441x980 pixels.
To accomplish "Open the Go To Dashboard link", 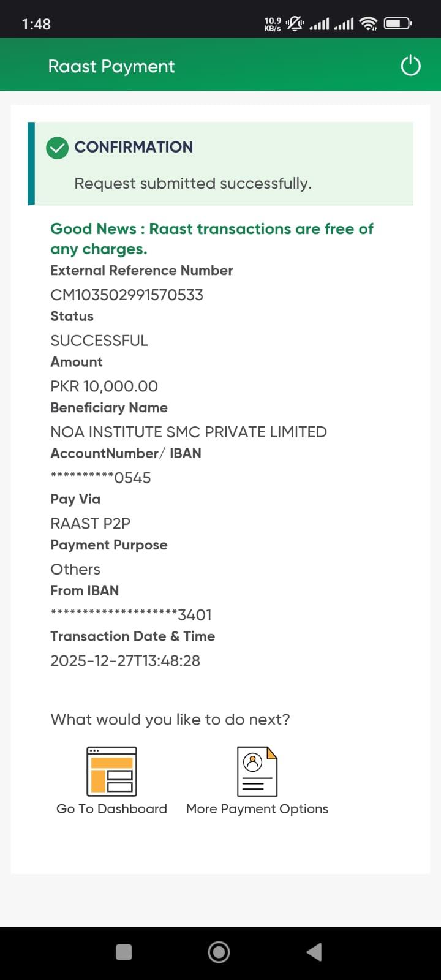I will pos(111,809).
